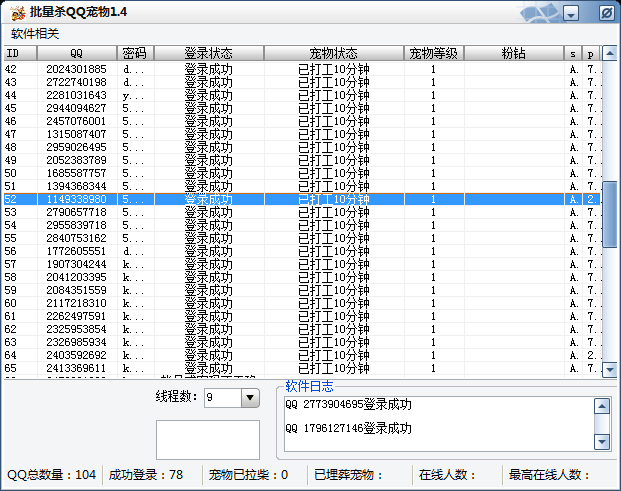
Task: Select row with QQ 2117218310
Action: (x=302, y=303)
